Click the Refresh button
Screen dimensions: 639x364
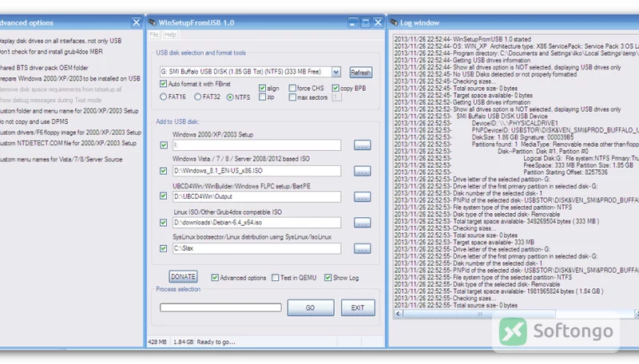point(361,73)
